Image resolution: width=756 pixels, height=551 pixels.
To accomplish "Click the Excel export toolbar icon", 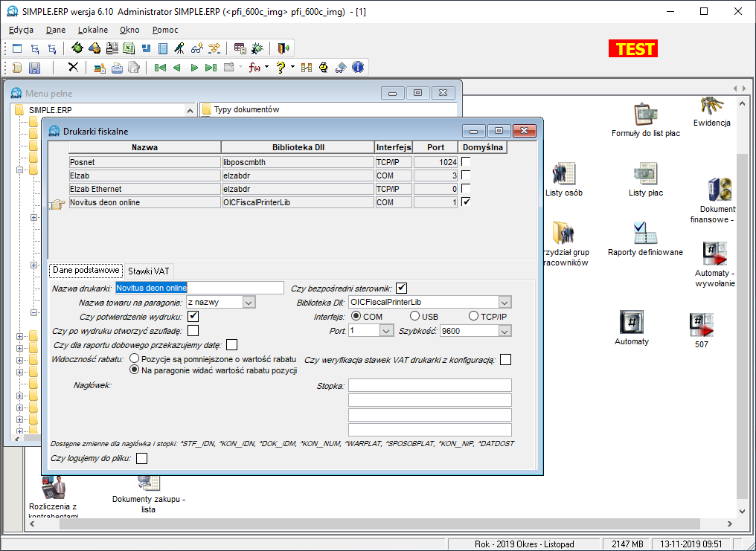I will coord(128,48).
